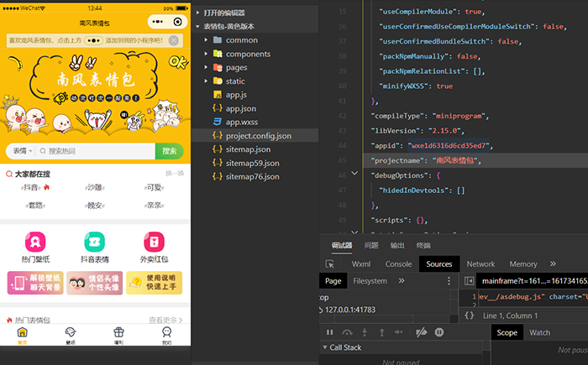Click the pause script execution icon
The width and height of the screenshot is (588, 365).
(329, 332)
